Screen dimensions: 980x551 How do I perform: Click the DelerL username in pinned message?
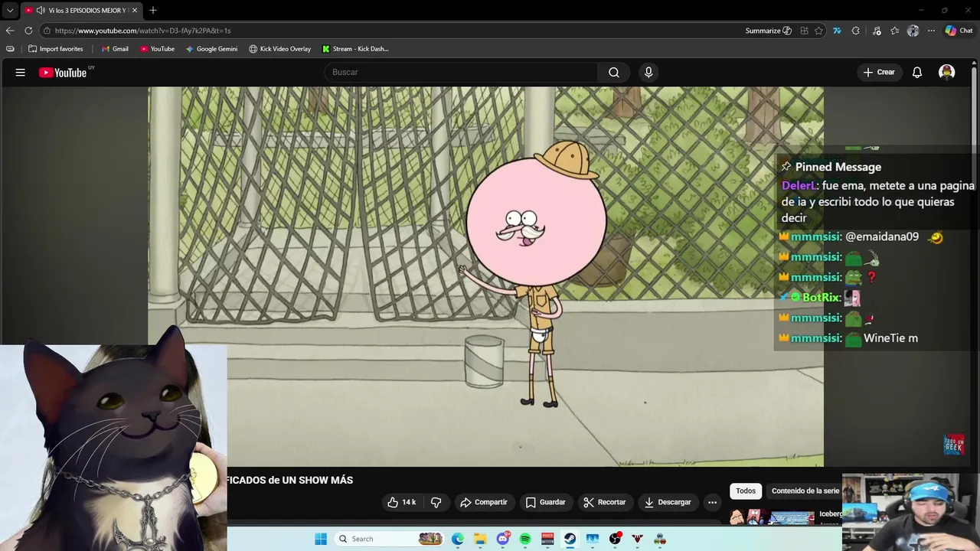pyautogui.click(x=799, y=186)
